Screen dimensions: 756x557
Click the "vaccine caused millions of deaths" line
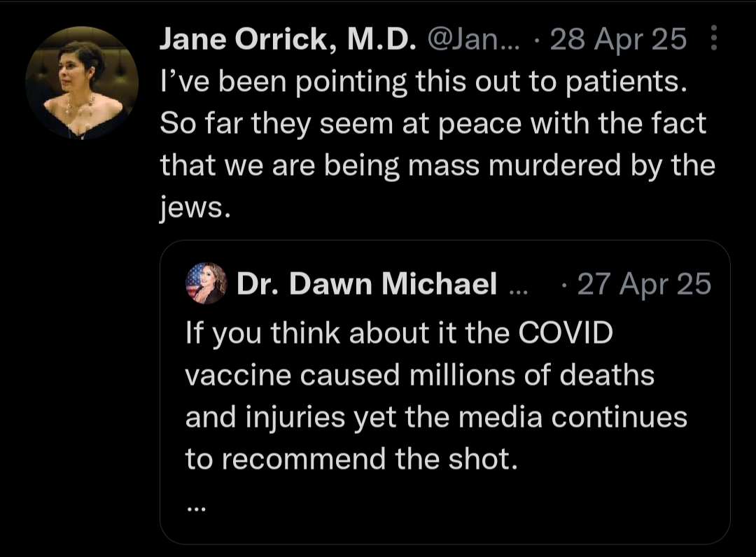click(419, 375)
